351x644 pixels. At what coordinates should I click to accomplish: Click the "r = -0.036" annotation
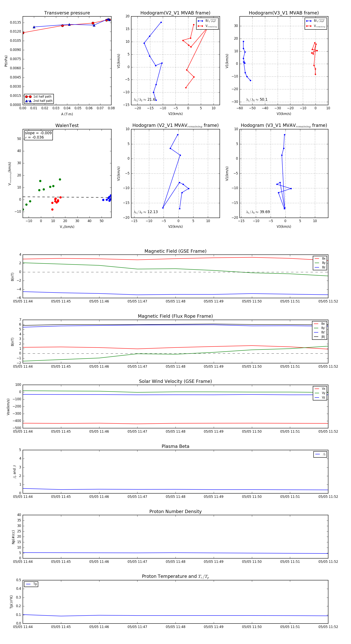[x=34, y=137]
